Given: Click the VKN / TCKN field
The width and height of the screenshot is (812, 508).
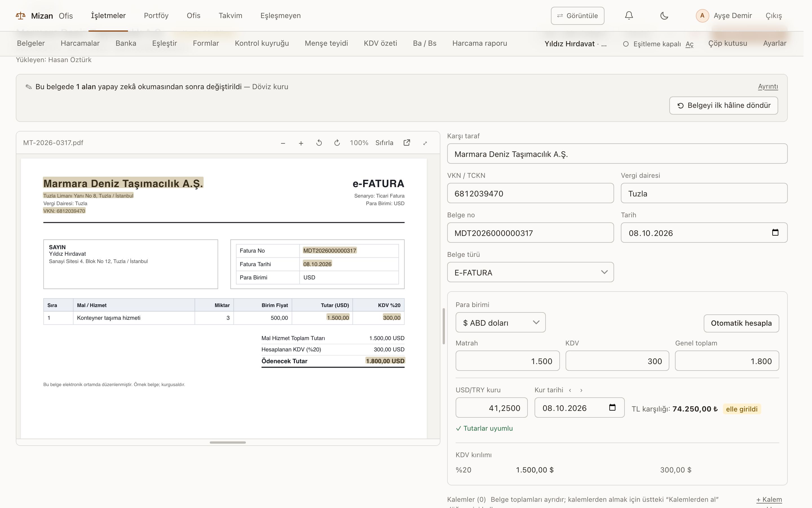Looking at the screenshot, I should 531,193.
